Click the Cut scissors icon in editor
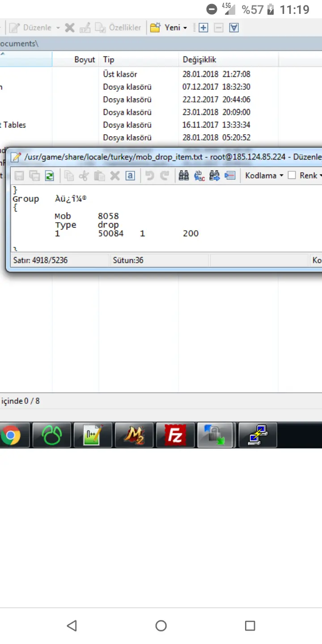 click(x=84, y=176)
